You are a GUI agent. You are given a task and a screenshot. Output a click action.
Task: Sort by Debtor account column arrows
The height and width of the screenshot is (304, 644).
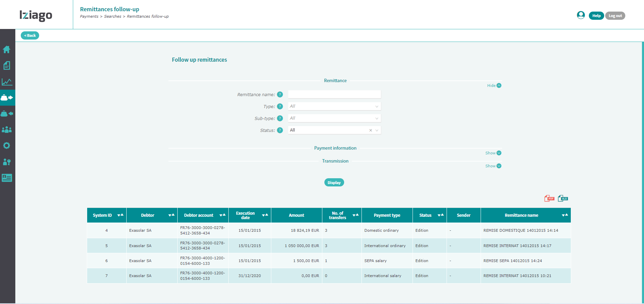pos(223,215)
